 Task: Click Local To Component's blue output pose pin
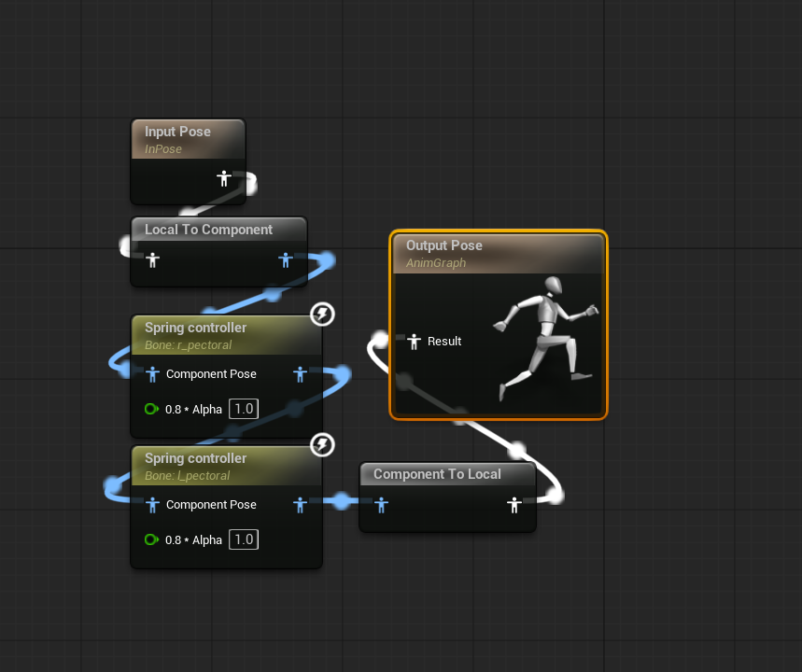[x=286, y=260]
